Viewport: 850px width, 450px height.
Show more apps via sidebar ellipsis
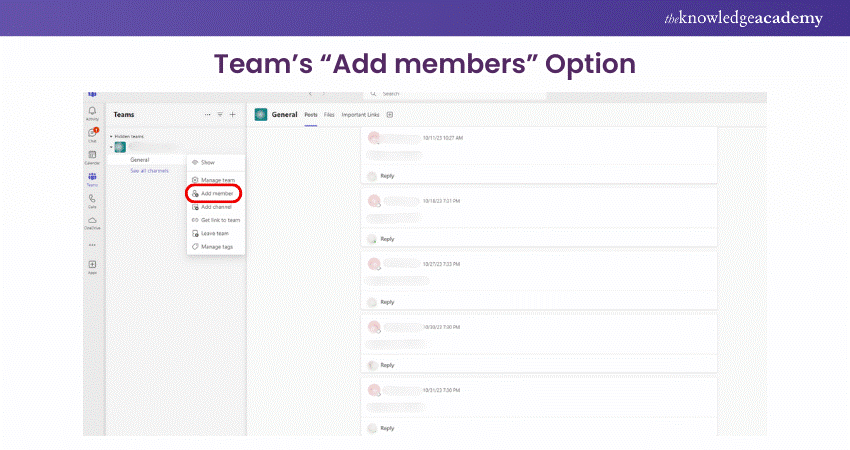(92, 244)
